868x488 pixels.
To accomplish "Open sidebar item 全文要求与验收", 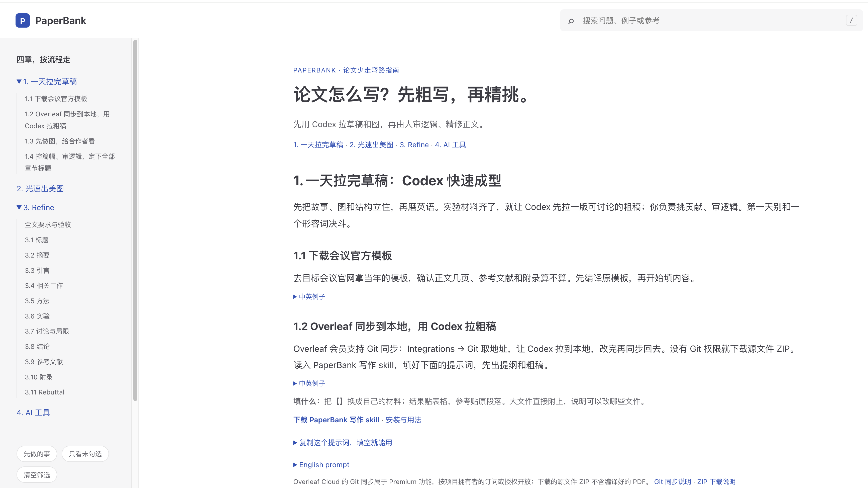I will point(48,225).
